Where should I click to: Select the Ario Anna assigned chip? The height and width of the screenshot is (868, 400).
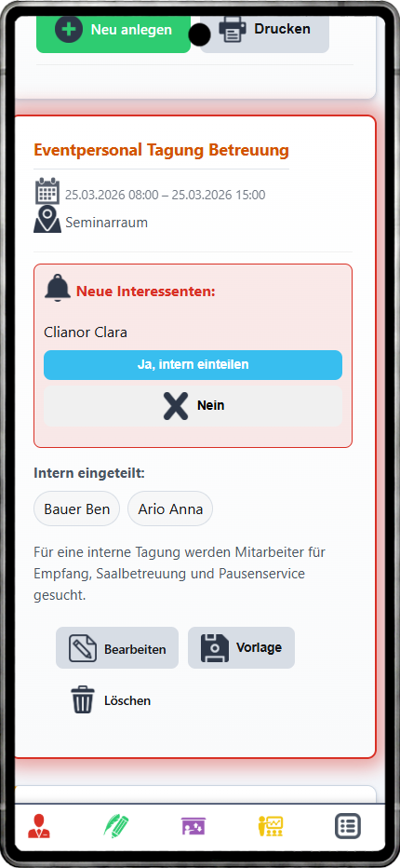pyautogui.click(x=170, y=509)
